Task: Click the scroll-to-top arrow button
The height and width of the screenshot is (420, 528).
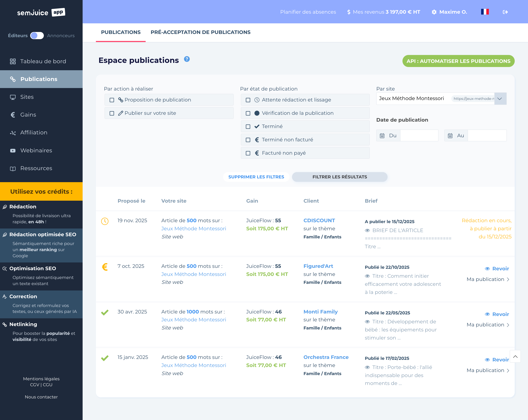Action: pos(515,357)
